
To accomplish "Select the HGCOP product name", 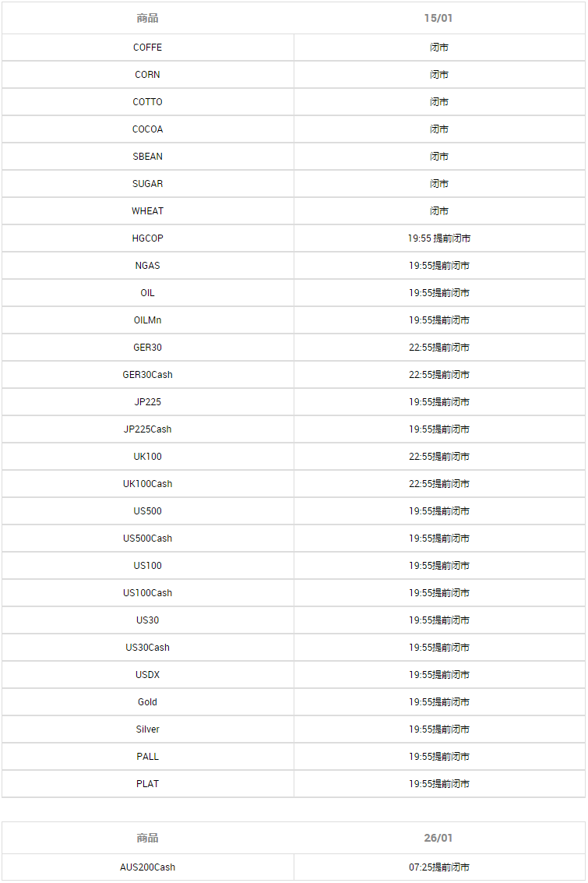I will (x=147, y=238).
